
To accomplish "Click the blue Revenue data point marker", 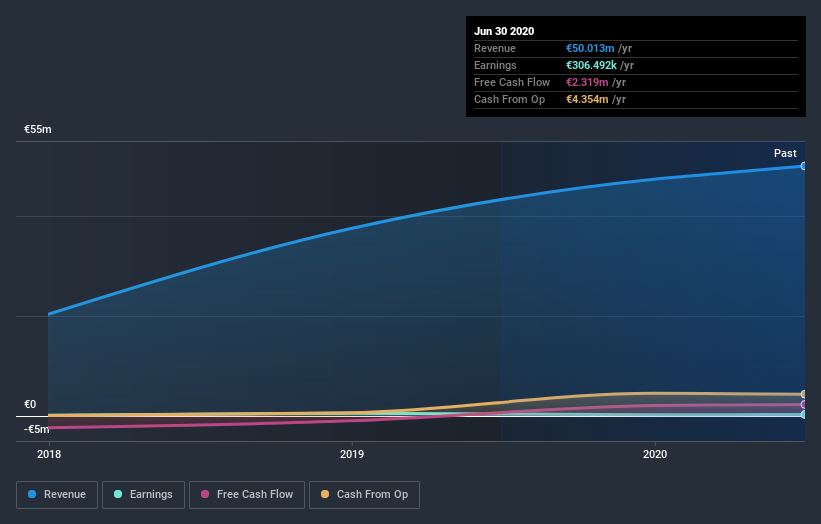I will (803, 166).
